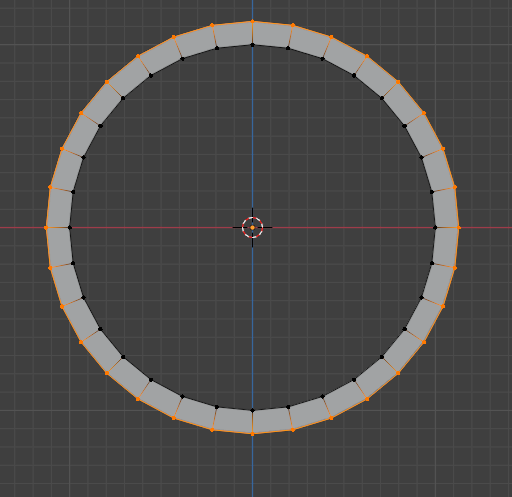Image resolution: width=512 pixels, height=497 pixels.
Task: Click the gray face just right of bottom center
Action: click(271, 420)
